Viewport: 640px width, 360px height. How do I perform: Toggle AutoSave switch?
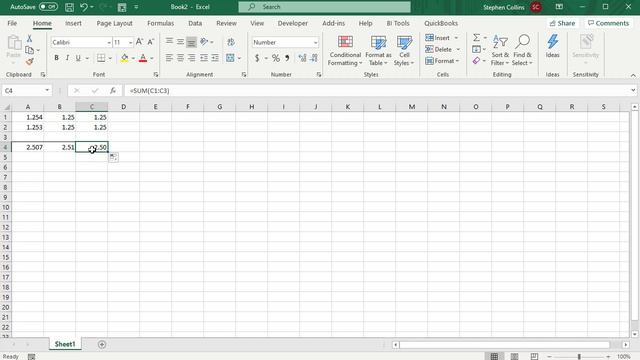48,7
